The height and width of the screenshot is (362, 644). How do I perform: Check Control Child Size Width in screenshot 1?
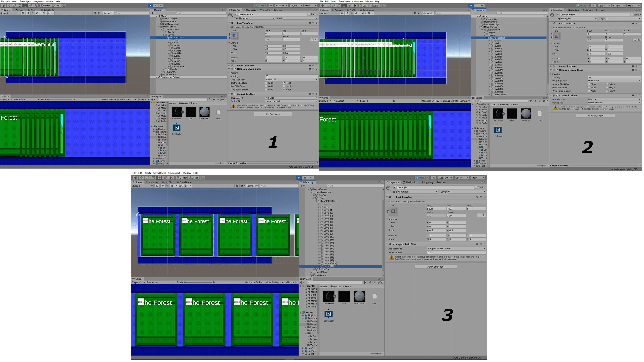click(x=266, y=83)
